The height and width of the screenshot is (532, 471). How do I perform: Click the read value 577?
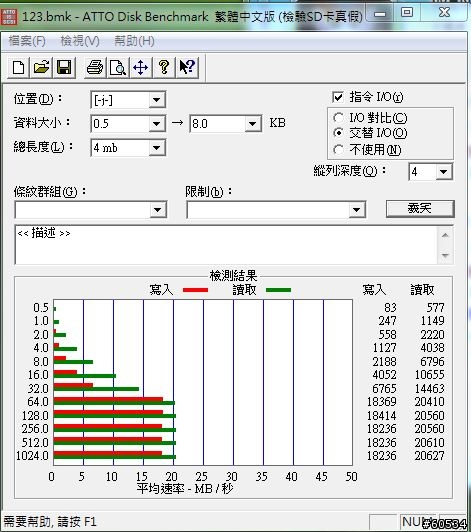pyautogui.click(x=435, y=308)
